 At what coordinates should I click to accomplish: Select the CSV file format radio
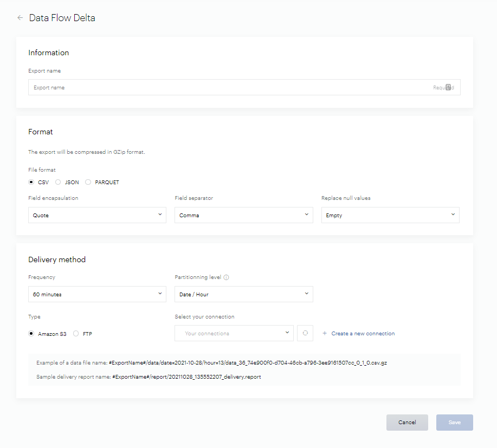(x=31, y=183)
